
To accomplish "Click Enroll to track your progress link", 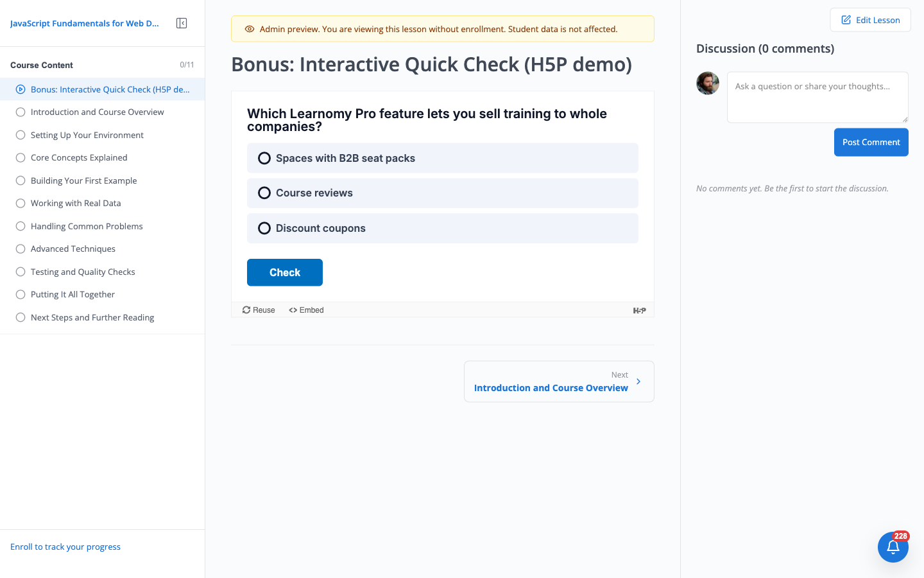I will pos(65,547).
